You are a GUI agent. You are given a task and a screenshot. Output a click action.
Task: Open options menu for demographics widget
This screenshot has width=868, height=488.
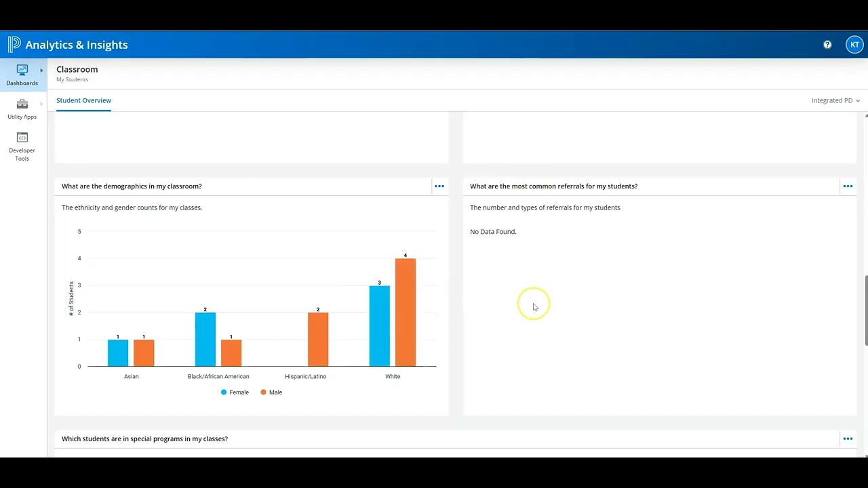point(439,186)
